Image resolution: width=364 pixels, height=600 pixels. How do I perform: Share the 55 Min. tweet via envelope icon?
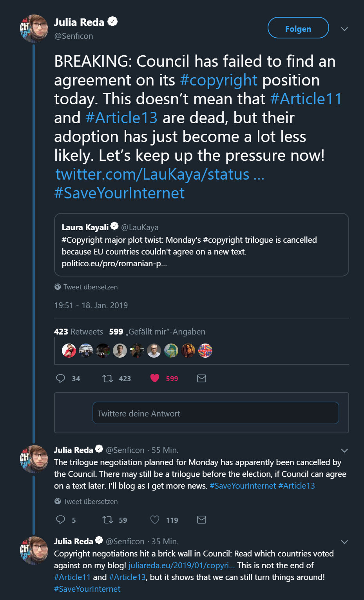click(x=201, y=520)
